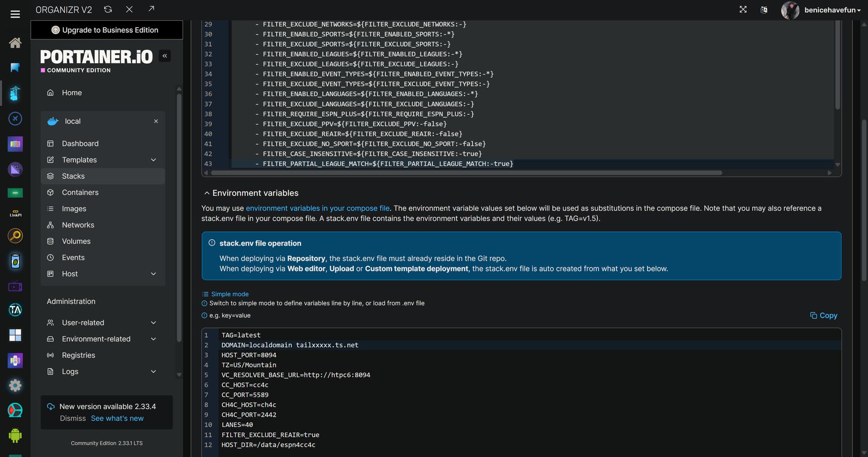This screenshot has width=868, height=457.
Task: Switch to Simple mode
Action: [229, 294]
